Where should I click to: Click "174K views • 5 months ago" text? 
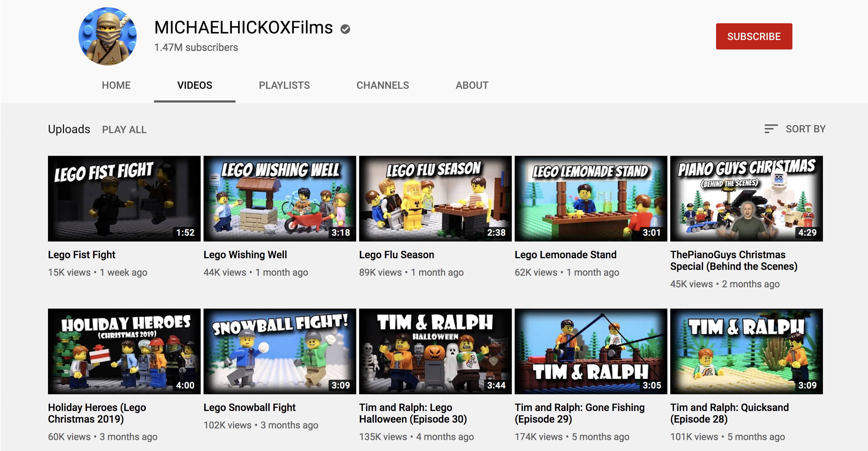coord(572,437)
